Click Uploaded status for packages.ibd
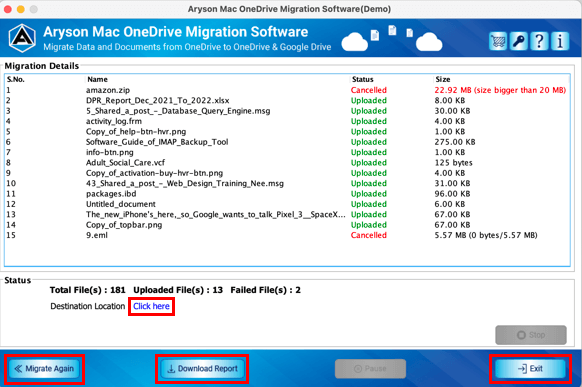Screen dimensions: 582x387 [369, 194]
